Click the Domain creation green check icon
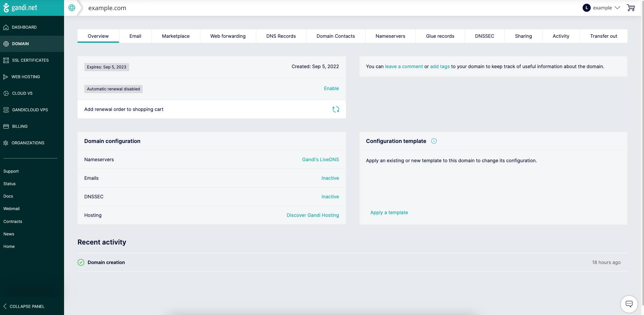Viewport: 644px width, 315px height. (x=81, y=262)
